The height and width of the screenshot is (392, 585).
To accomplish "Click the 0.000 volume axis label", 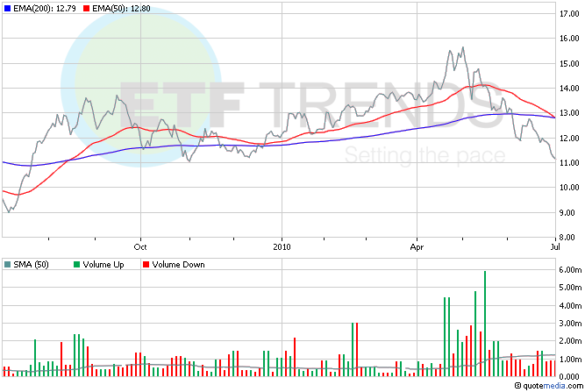I will pyautogui.click(x=569, y=377).
